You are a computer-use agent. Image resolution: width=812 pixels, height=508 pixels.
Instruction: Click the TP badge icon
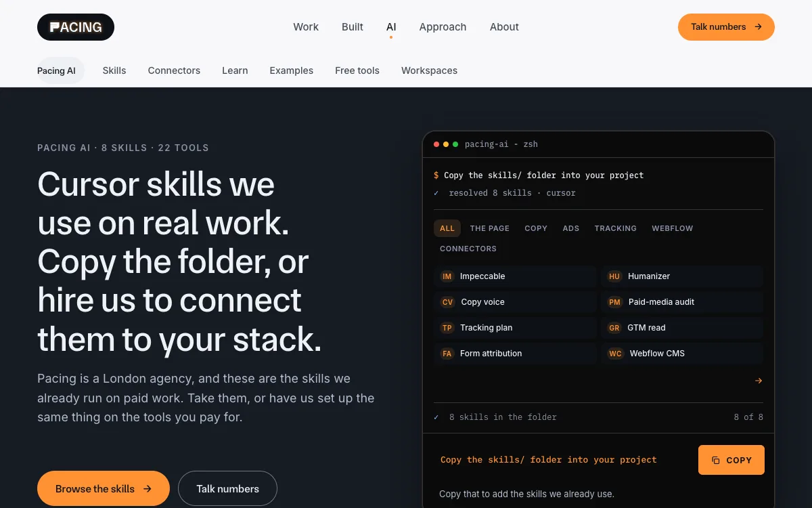(447, 328)
